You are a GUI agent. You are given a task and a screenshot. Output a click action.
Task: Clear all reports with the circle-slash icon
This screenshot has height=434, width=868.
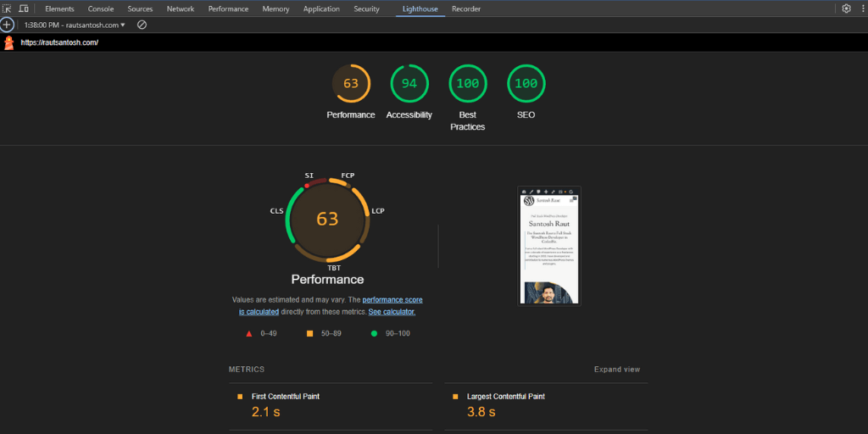click(142, 25)
